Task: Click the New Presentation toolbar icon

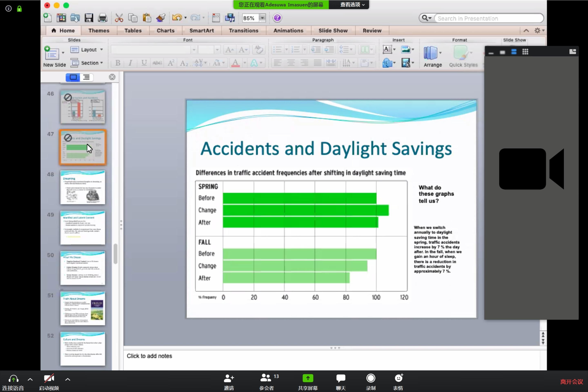Action: coord(47,18)
